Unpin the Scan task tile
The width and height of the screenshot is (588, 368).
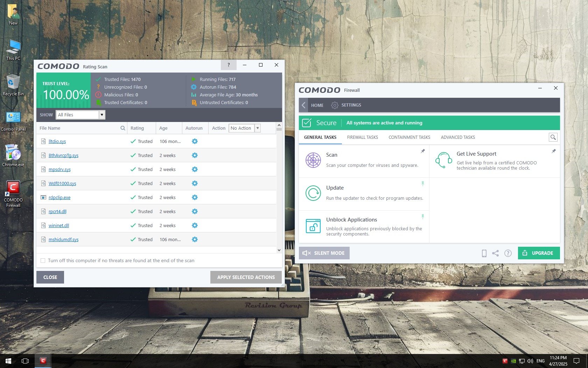click(x=423, y=151)
